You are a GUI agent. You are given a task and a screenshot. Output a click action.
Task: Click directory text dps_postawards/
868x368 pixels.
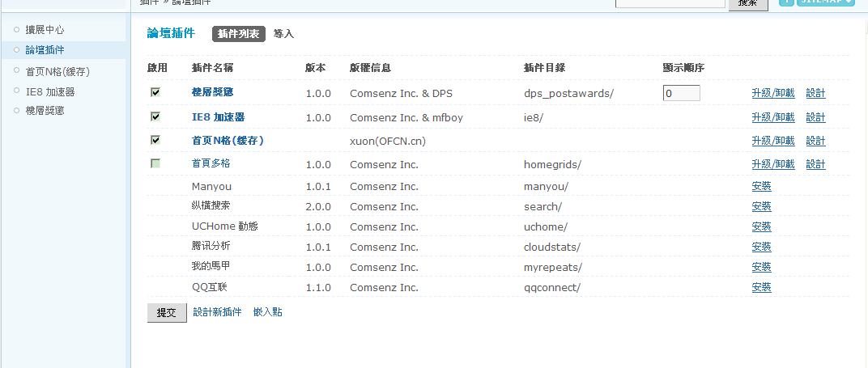click(x=568, y=93)
